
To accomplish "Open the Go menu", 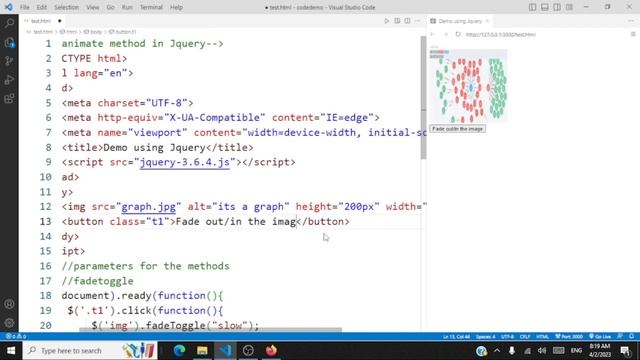I will 110,7.
